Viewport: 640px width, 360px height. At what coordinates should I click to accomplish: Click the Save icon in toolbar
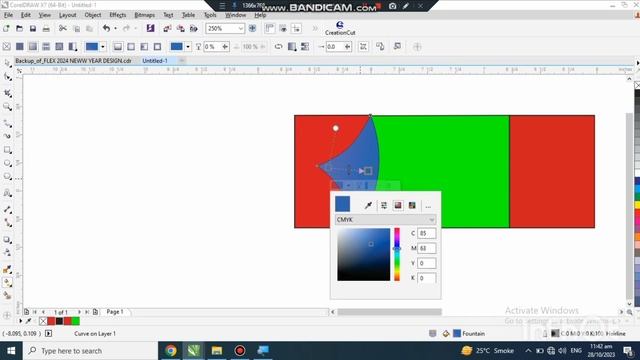point(33,29)
